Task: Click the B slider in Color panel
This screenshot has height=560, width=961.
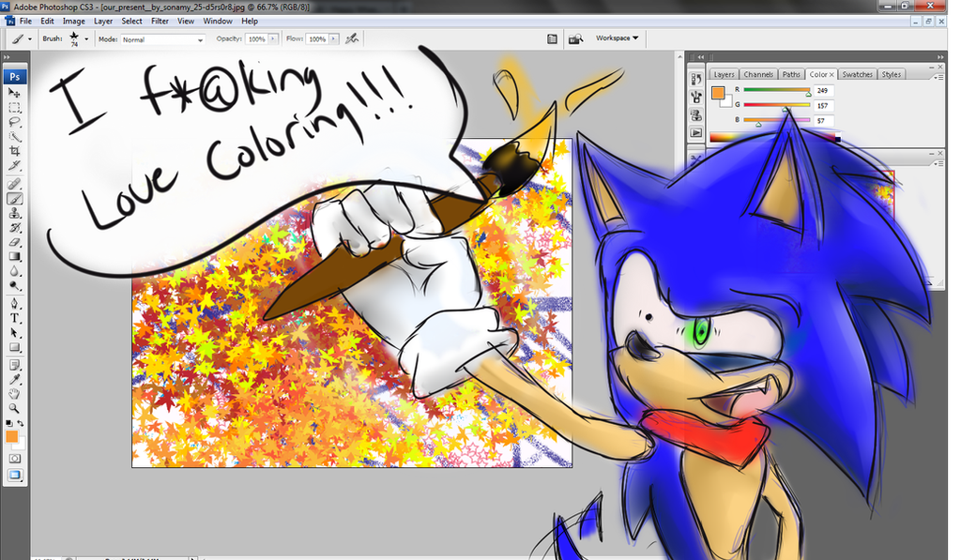Action: tap(776, 120)
